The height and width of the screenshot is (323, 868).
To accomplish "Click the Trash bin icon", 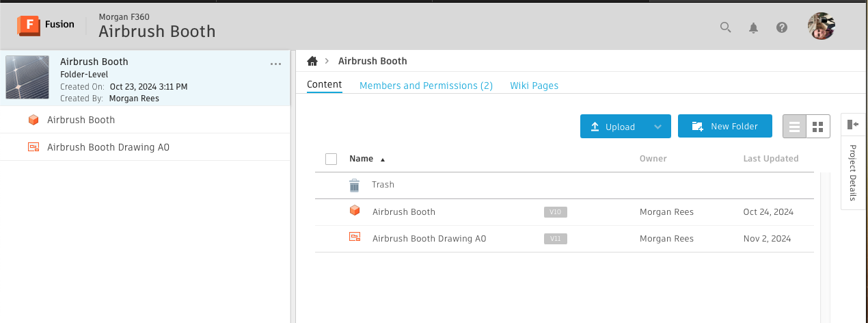I will pos(354,185).
